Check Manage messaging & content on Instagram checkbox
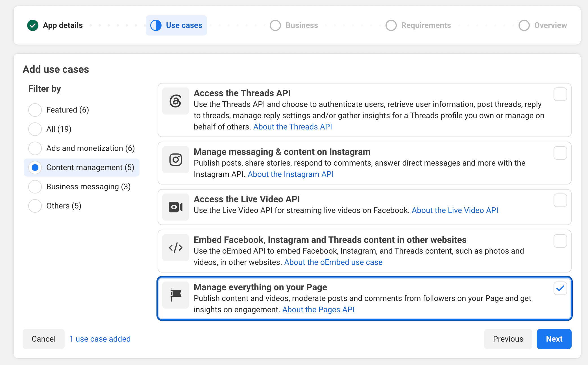This screenshot has width=588, height=365. point(560,153)
